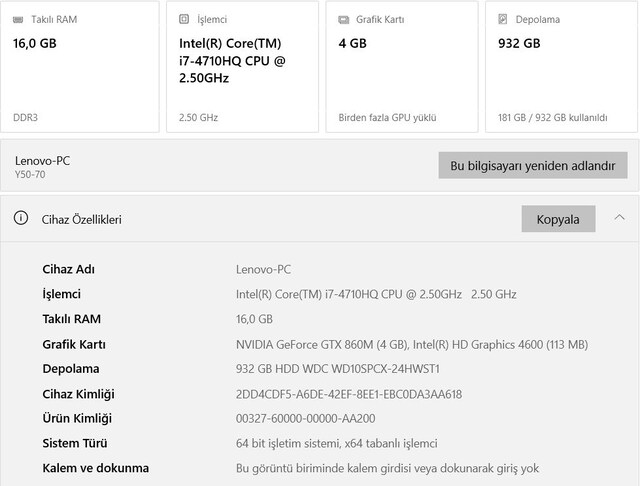The image size is (640, 486).
Task: Click the İşlemci row label in specifications
Action: pyautogui.click(x=62, y=294)
